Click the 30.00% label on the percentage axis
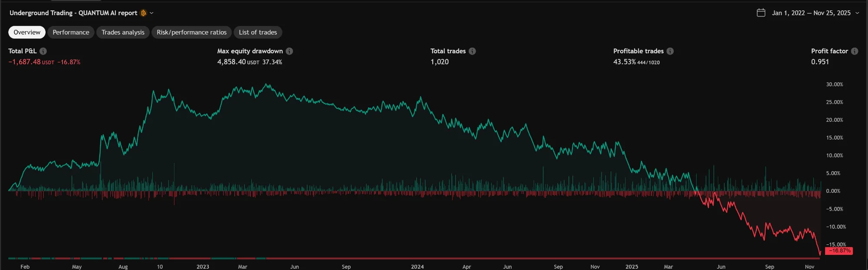 [x=834, y=85]
